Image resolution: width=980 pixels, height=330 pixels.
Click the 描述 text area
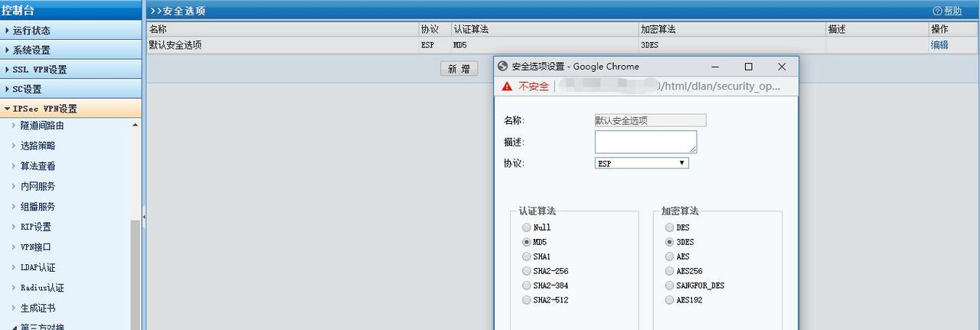coord(645,142)
